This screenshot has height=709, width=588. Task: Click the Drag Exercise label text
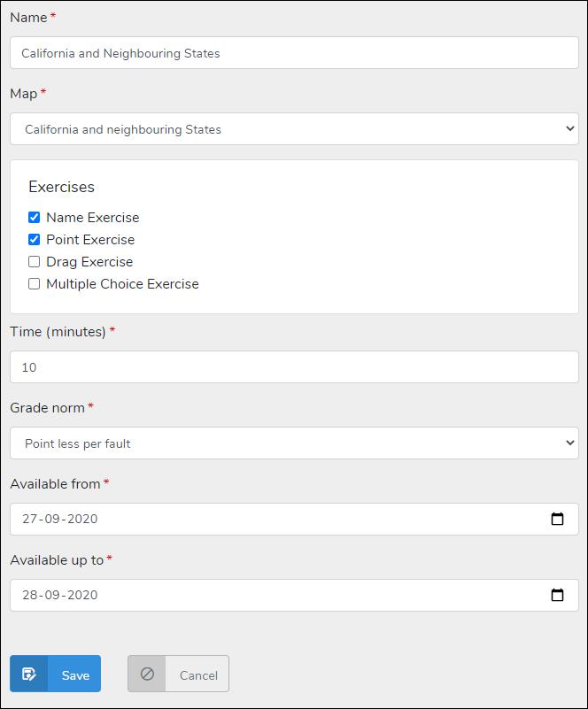pyautogui.click(x=89, y=262)
